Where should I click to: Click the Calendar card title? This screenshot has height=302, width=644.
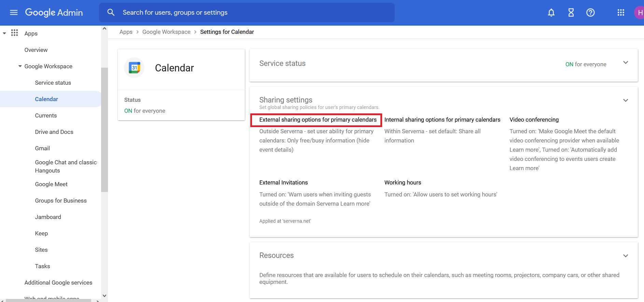pos(174,68)
